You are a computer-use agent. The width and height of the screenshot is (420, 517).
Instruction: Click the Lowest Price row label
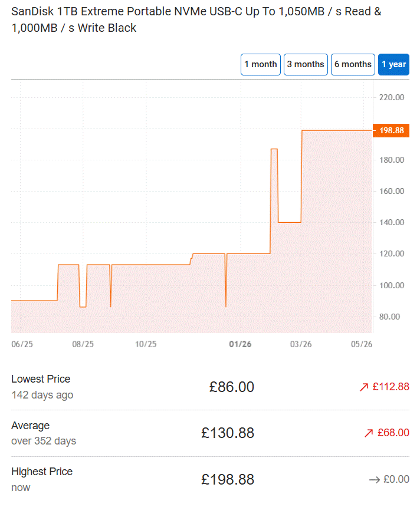coord(41,379)
